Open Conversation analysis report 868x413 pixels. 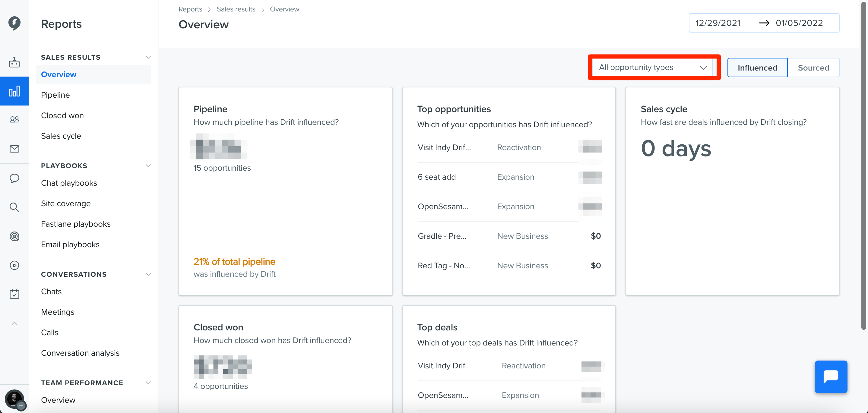tap(80, 353)
